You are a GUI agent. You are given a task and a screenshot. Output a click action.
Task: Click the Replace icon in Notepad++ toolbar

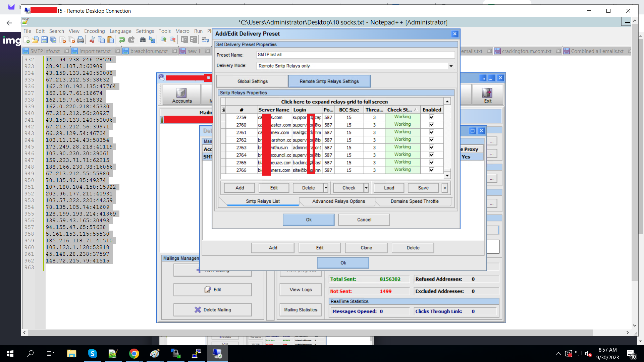152,40
